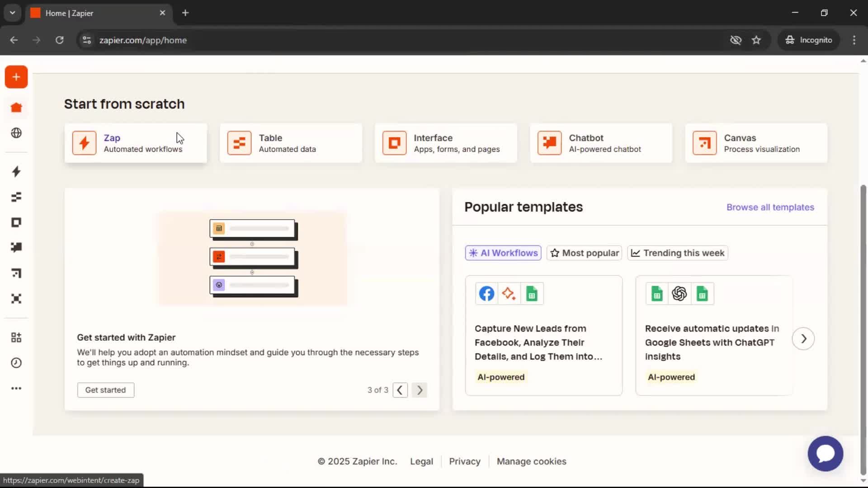Open Zaps lightning icon in sidebar
The width and height of the screenshot is (868, 488).
tap(16, 172)
